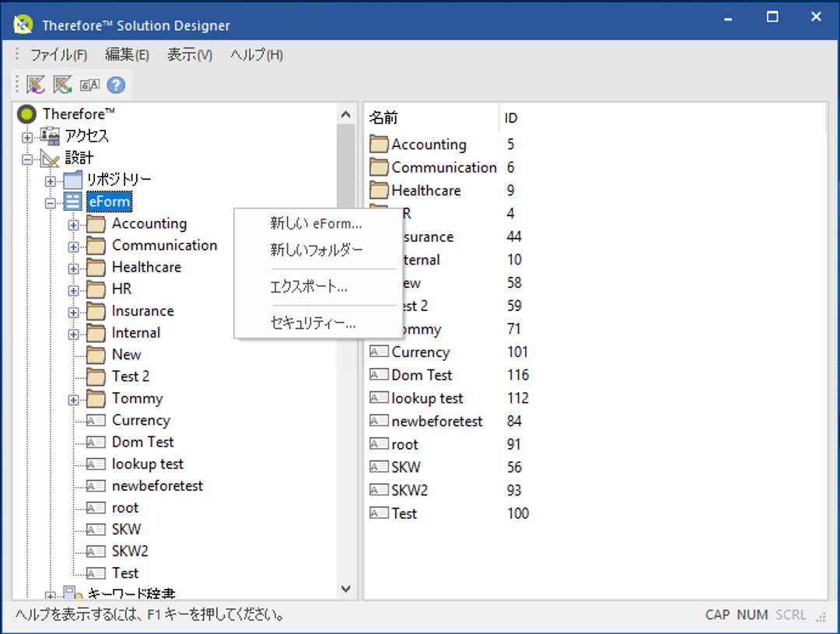
Task: Select newbeforetest row in list pane
Action: pos(436,421)
